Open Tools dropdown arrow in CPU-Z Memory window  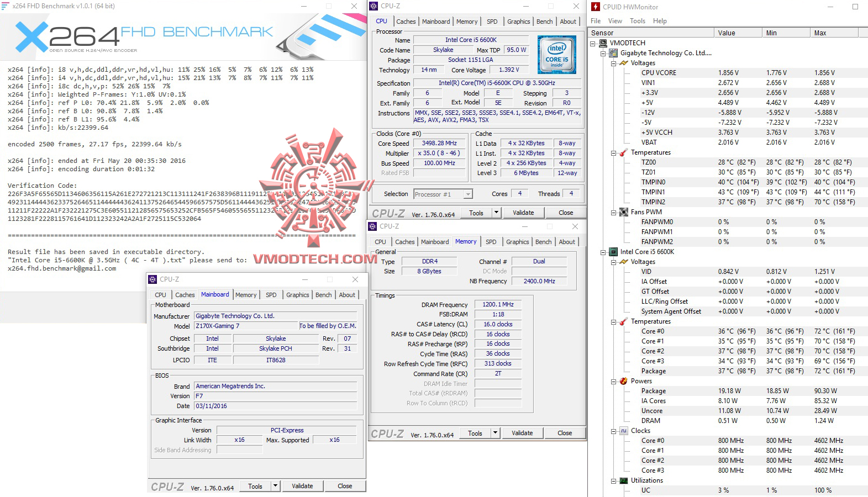(x=495, y=433)
